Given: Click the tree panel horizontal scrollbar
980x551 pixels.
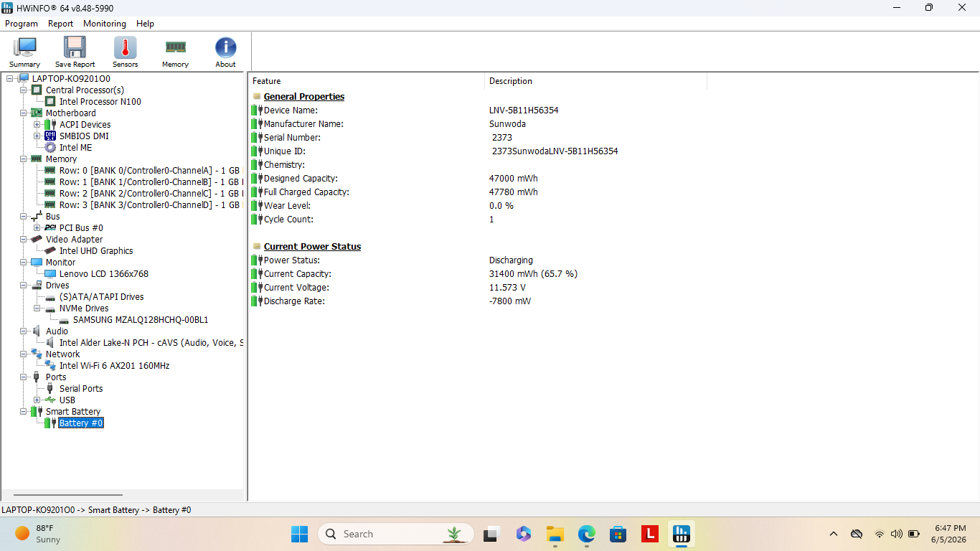Looking at the screenshot, I should [x=68, y=495].
